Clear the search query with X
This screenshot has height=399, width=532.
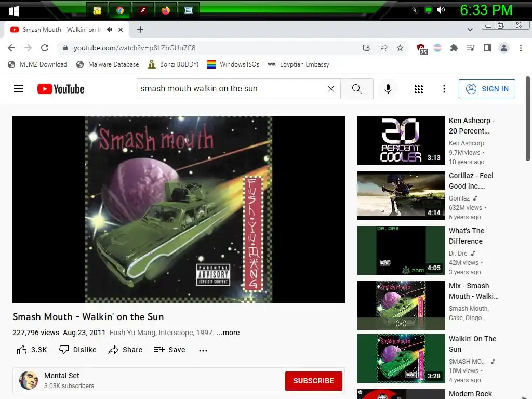pos(331,89)
